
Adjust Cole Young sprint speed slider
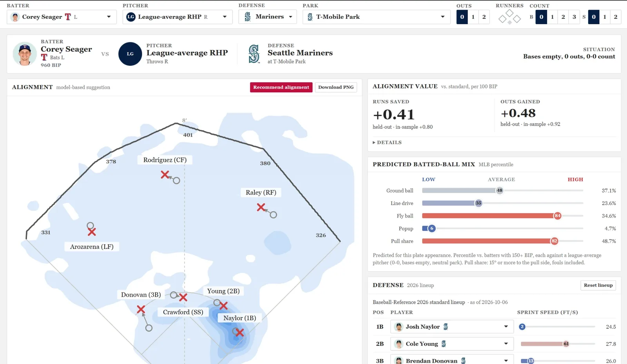(x=557, y=344)
